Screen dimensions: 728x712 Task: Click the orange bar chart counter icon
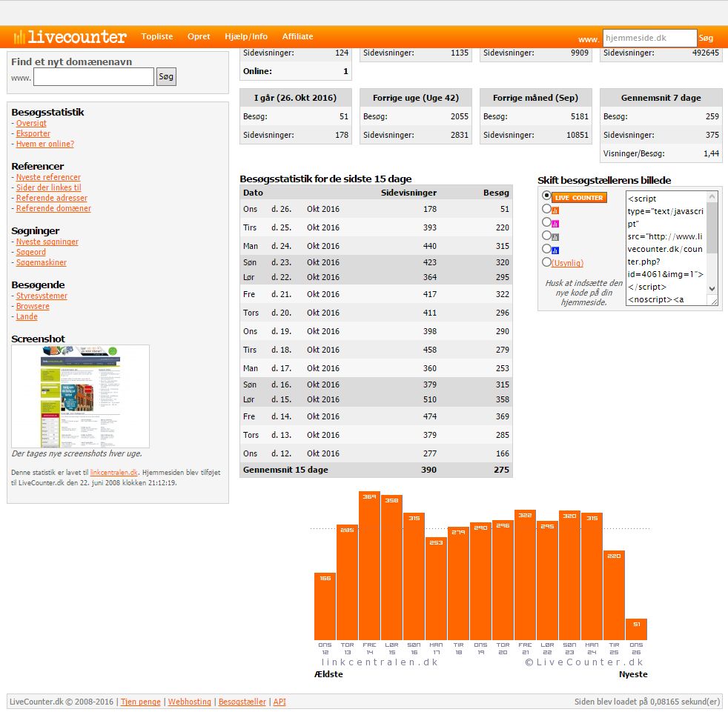tap(555, 210)
